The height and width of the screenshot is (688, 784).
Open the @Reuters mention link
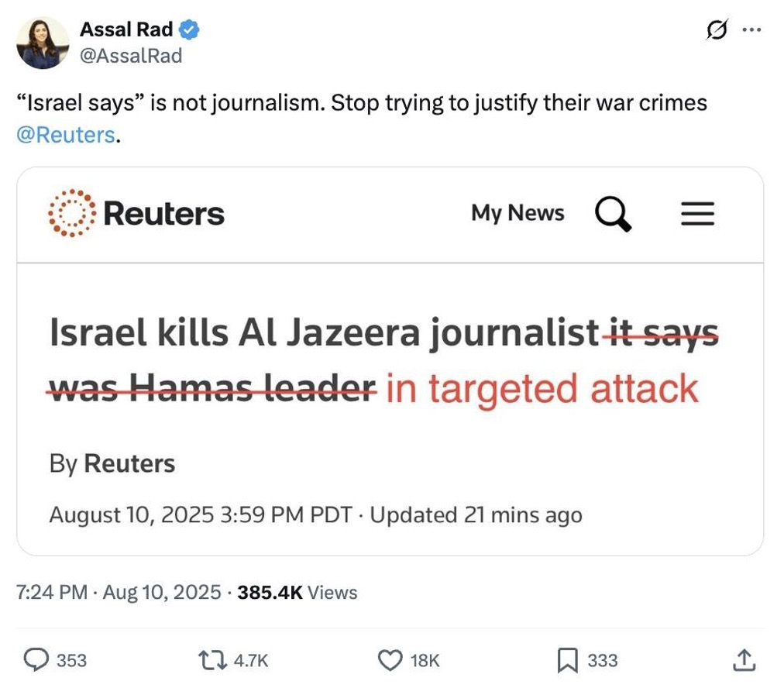click(66, 135)
